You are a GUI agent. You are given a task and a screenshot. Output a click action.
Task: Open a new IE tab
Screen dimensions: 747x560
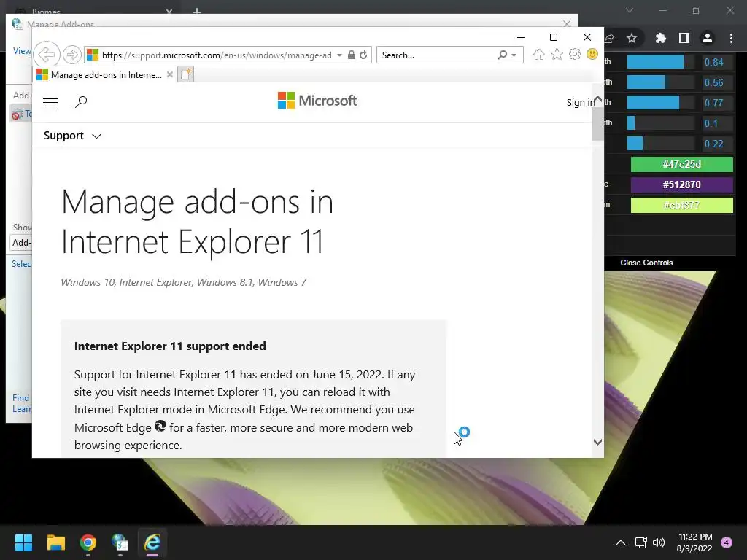(x=186, y=74)
